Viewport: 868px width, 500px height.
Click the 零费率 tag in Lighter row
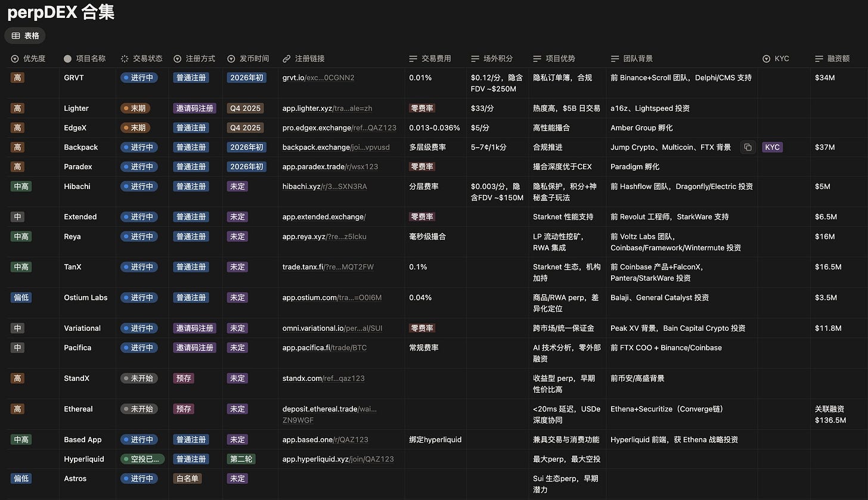pyautogui.click(x=422, y=108)
